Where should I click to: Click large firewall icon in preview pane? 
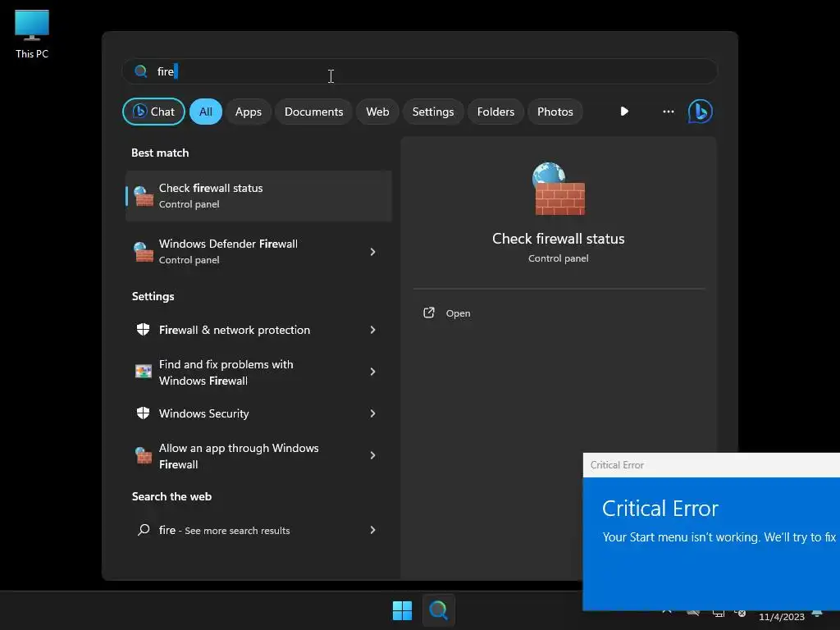pos(559,189)
